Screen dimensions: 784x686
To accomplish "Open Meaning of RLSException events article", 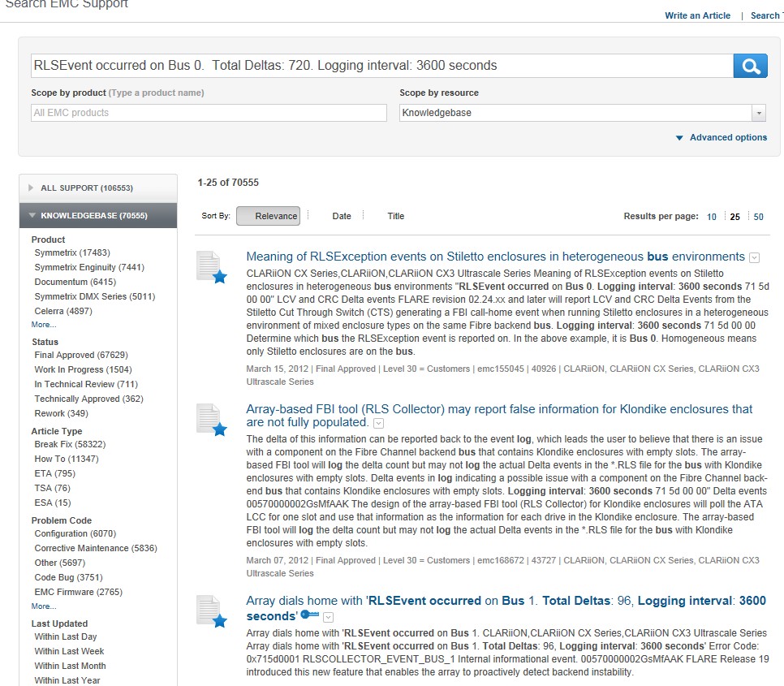I will (x=496, y=257).
